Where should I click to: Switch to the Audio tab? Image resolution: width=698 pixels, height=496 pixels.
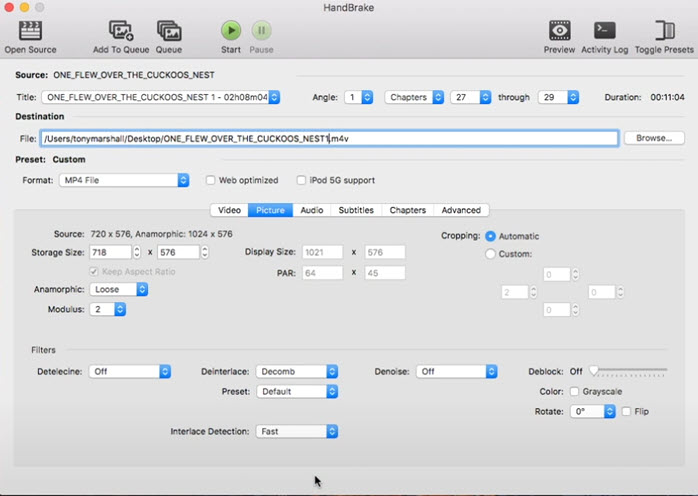click(x=311, y=210)
